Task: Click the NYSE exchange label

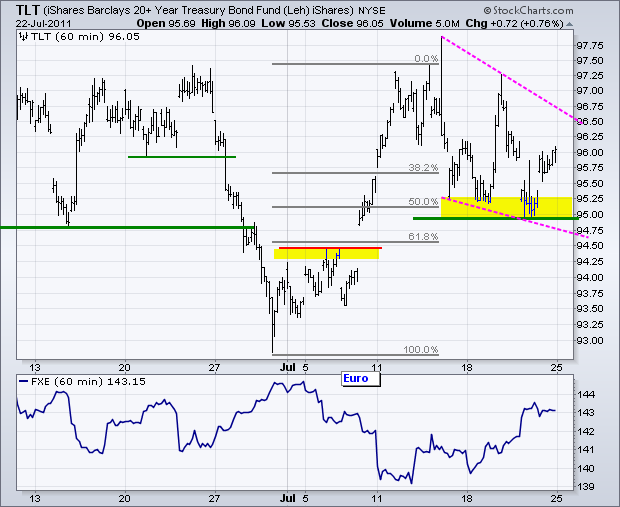Action: [371, 11]
